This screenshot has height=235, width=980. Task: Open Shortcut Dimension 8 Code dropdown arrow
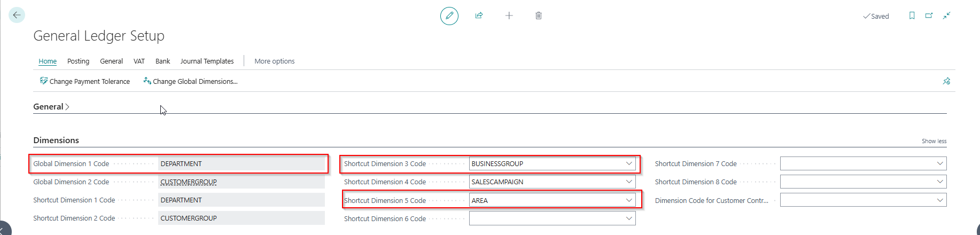pos(940,182)
